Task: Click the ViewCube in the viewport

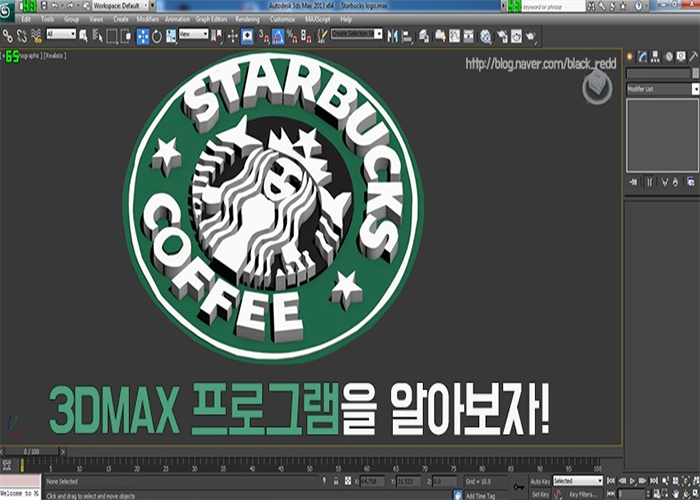Action: (597, 86)
